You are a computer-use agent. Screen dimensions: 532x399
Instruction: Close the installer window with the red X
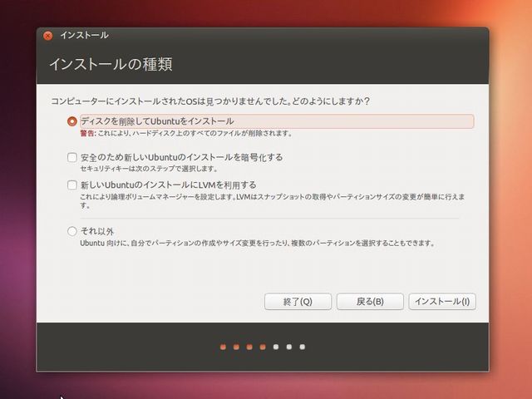48,35
